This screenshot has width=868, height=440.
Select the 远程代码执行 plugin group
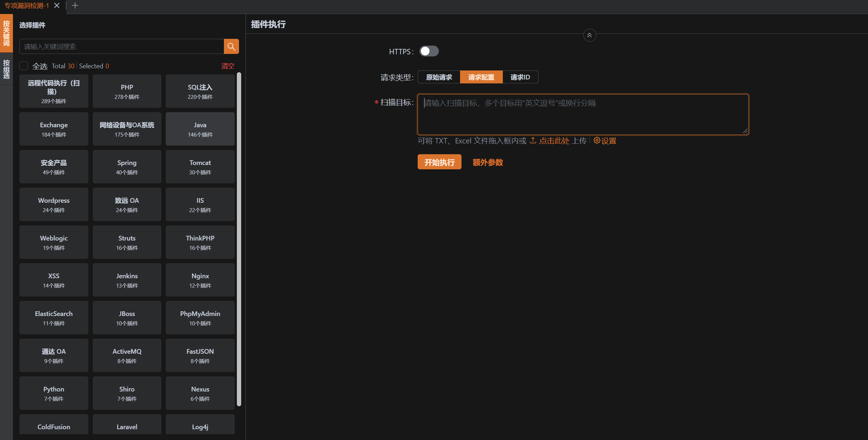(x=54, y=91)
